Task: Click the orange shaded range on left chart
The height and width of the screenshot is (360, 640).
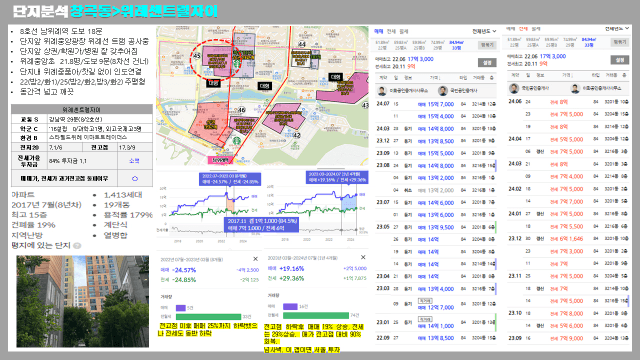Action: [231, 204]
